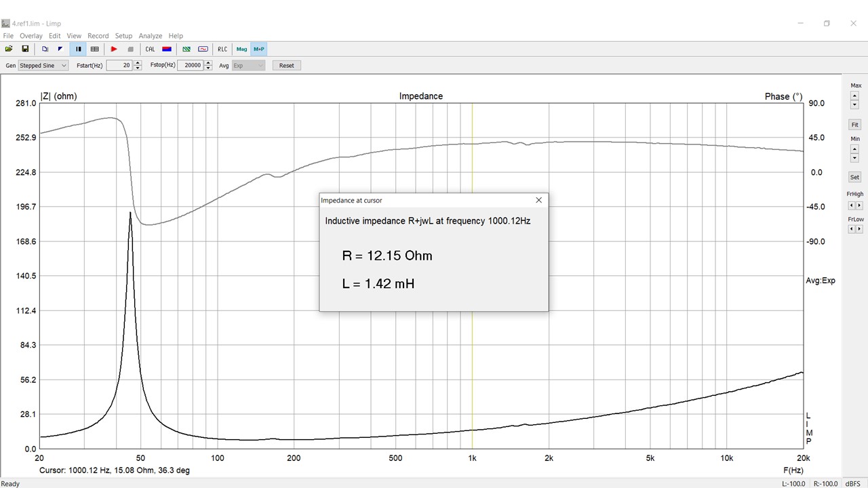Viewport: 868px width, 488px height.
Task: Click the grid table icon in toolbar
Action: click(95, 49)
